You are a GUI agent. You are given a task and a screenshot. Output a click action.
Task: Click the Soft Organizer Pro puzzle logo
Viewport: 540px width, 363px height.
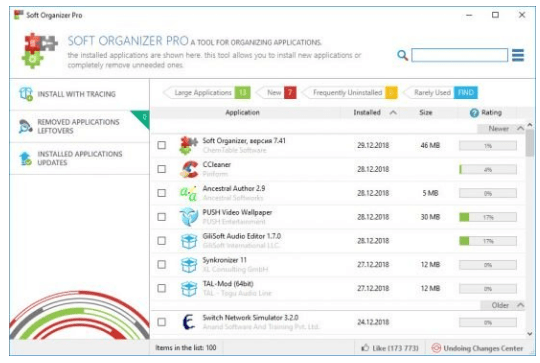[40, 50]
